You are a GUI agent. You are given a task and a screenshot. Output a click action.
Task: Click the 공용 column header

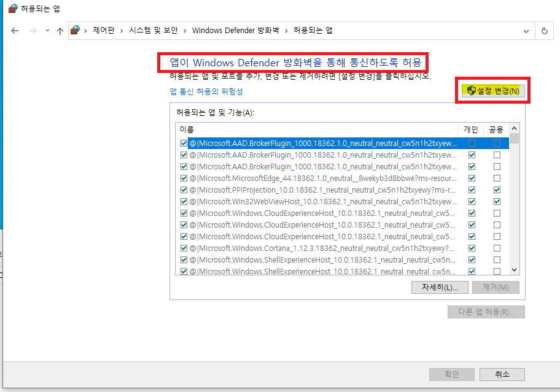(496, 129)
